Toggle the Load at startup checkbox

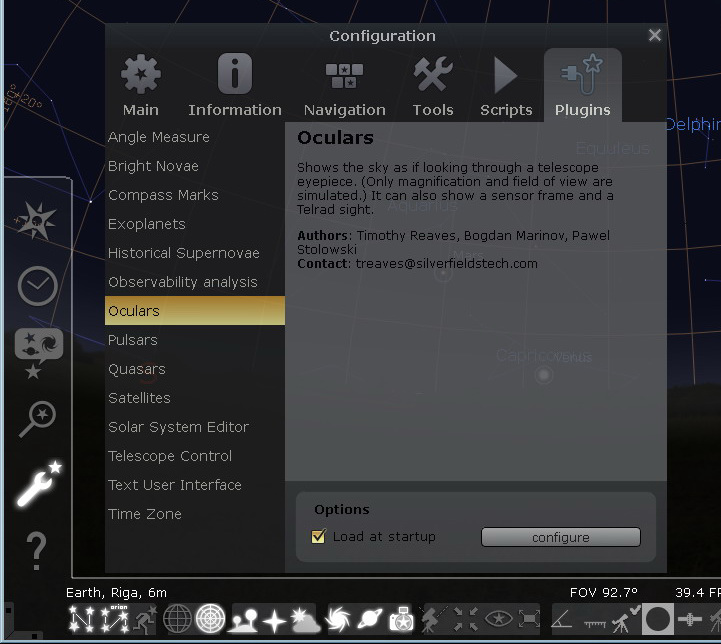coord(319,537)
